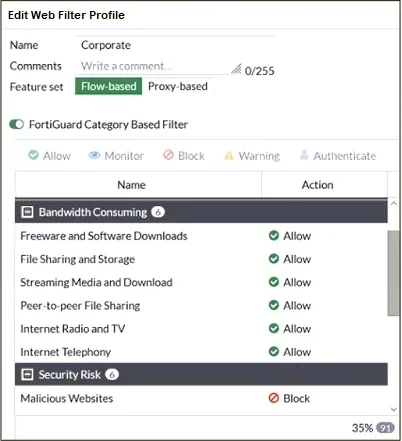Select Flow-based feature set
The height and width of the screenshot is (441, 402).
[x=109, y=86]
